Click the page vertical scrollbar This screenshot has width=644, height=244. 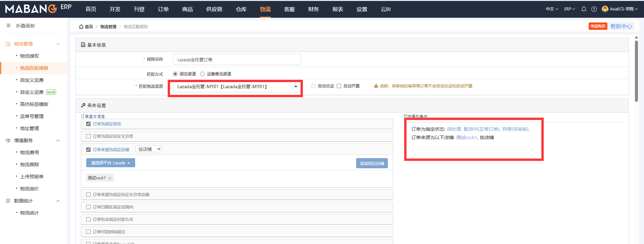[636, 71]
